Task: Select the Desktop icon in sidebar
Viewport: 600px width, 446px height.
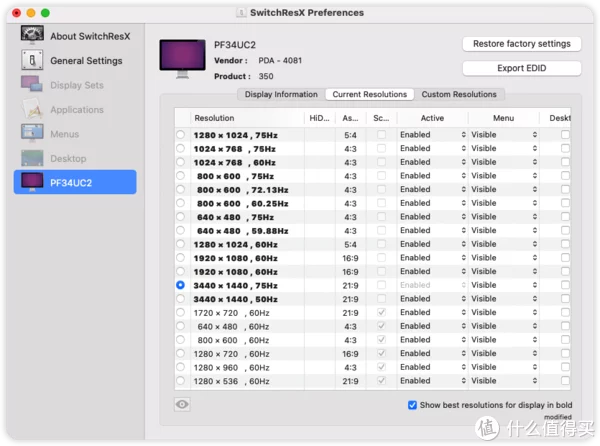Action: click(32, 158)
